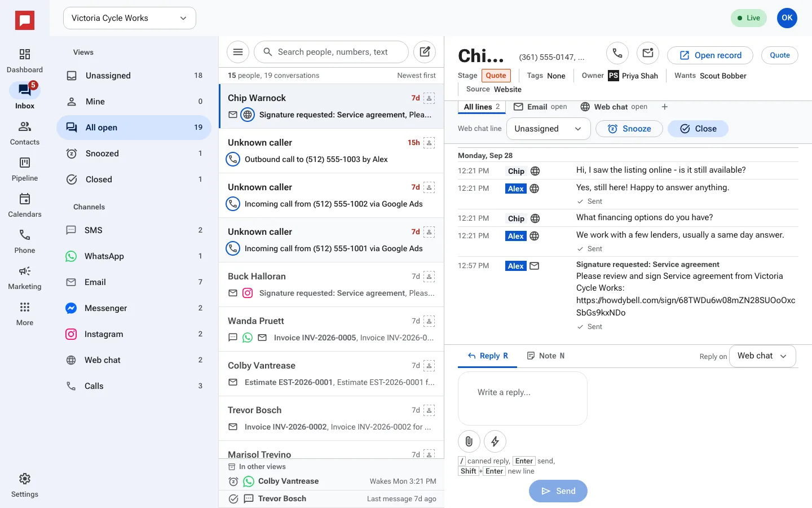The height and width of the screenshot is (508, 812).
Task: Select the Note tab
Action: point(546,356)
